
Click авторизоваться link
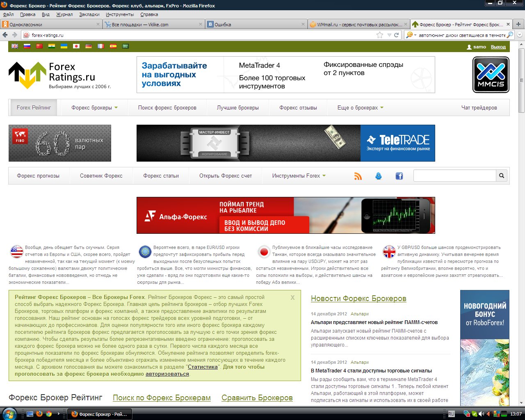point(167,374)
